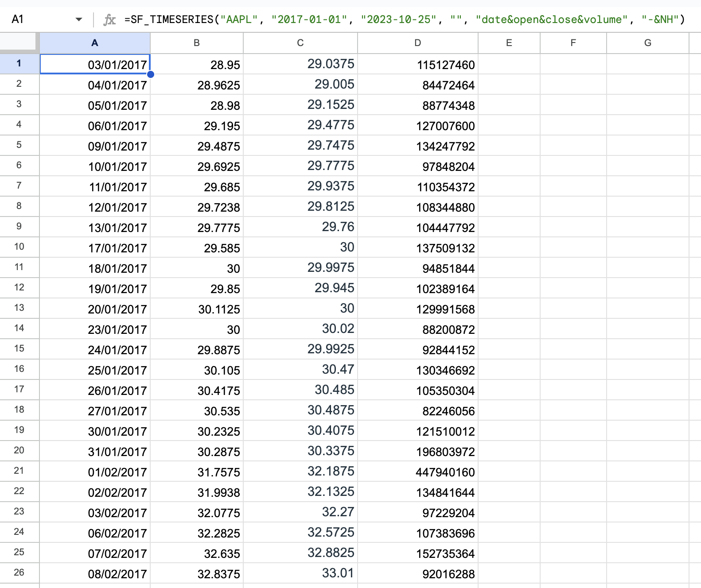Screen dimensions: 701x588
Task: Click close price cell 29.76
Action: 300,227
